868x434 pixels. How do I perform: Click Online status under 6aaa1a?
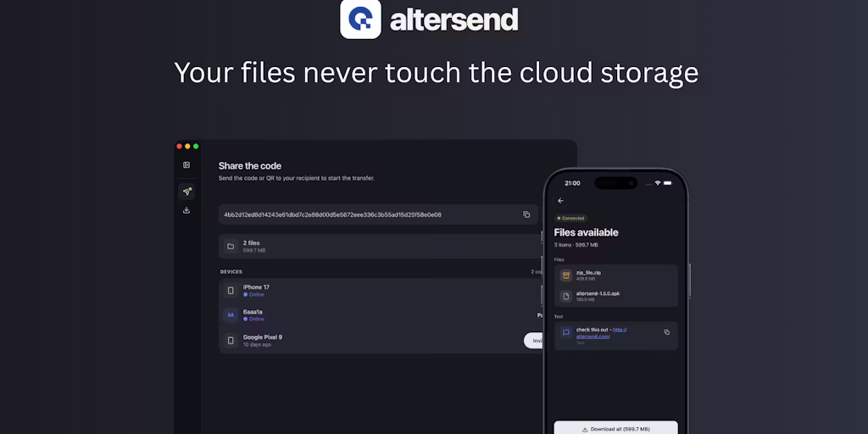pos(254,319)
